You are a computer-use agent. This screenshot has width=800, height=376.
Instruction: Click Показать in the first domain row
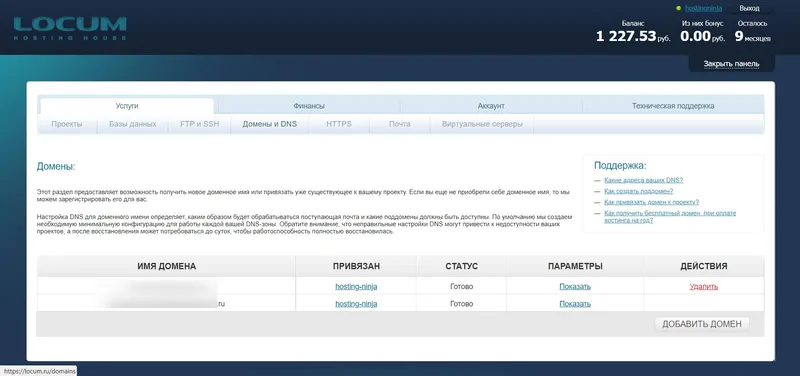[x=575, y=287]
